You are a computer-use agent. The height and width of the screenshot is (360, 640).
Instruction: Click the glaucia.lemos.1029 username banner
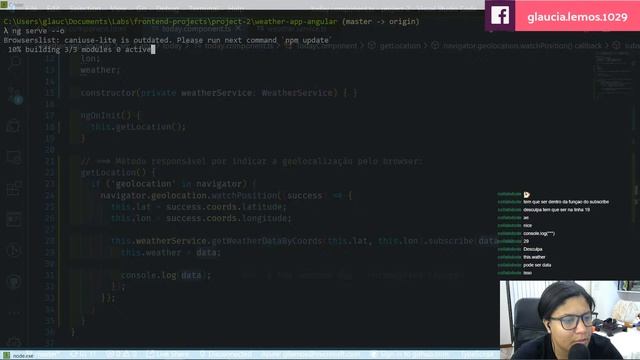(x=577, y=17)
